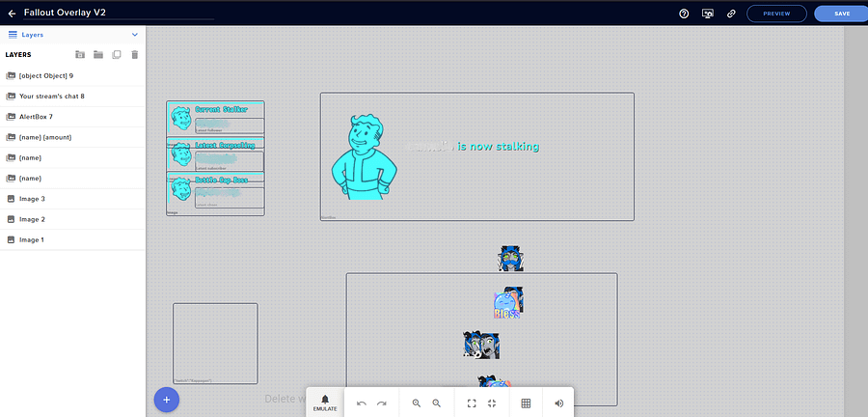The height and width of the screenshot is (417, 868).
Task: Save the overlay
Action: 841,14
